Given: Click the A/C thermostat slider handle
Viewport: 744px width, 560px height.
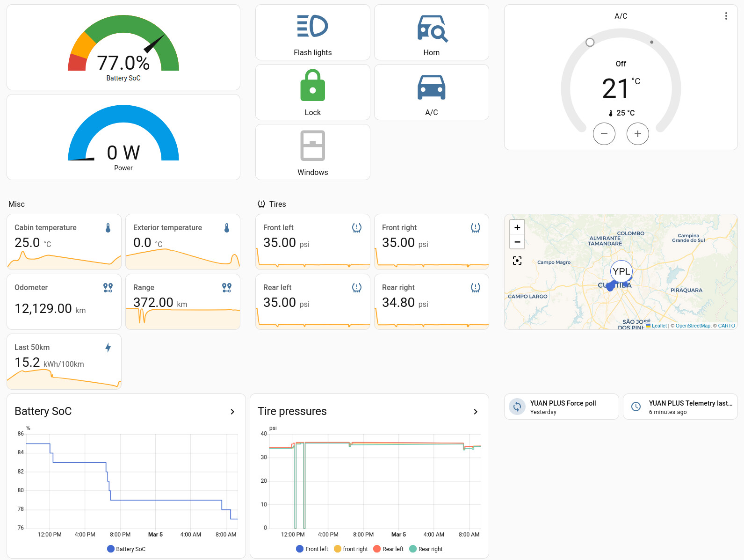Looking at the screenshot, I should click(x=590, y=43).
